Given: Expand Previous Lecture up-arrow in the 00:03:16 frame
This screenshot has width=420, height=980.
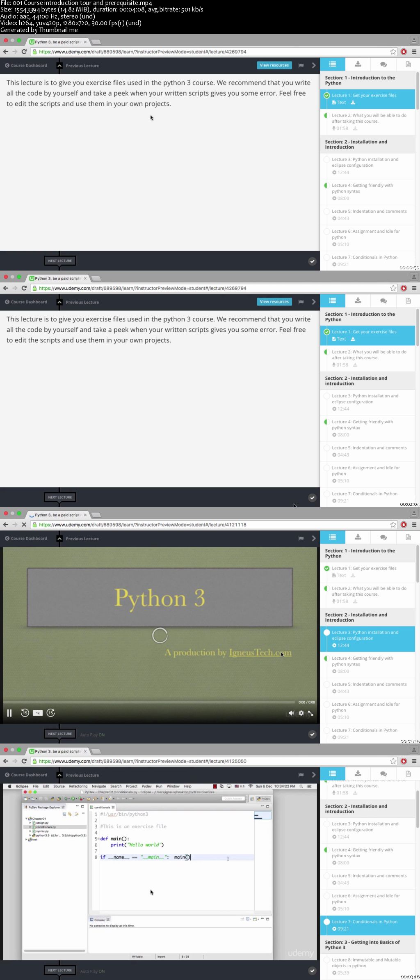Looking at the screenshot, I should coord(59,775).
